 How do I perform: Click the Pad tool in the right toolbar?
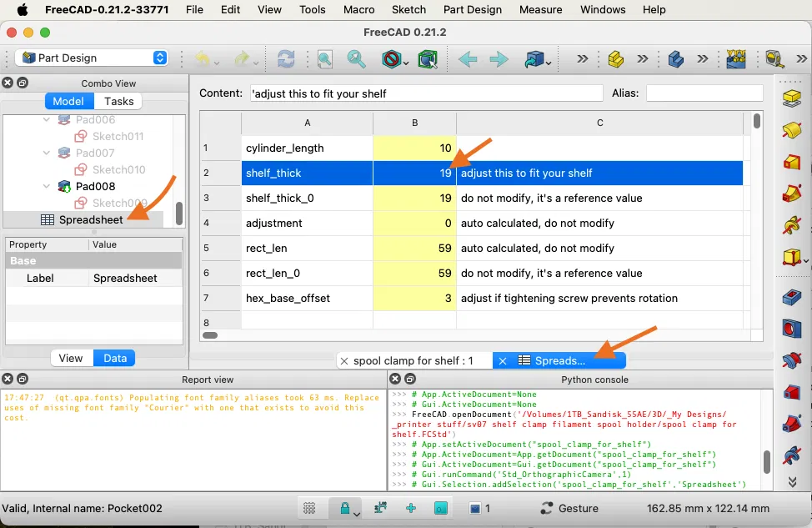pos(792,98)
